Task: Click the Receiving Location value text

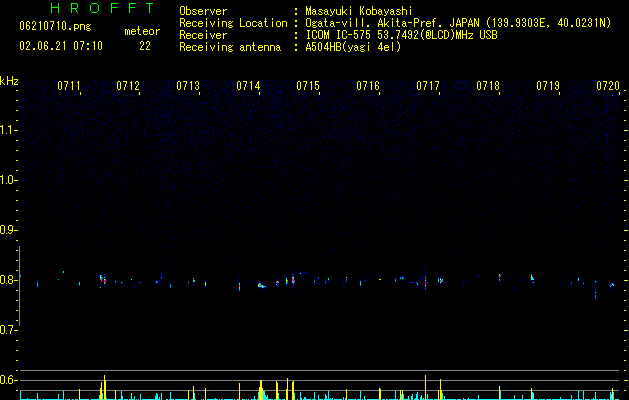Action: (x=458, y=23)
